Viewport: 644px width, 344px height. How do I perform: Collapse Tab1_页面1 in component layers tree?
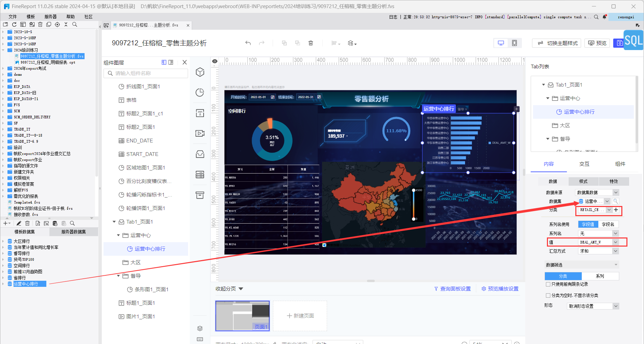coord(114,222)
